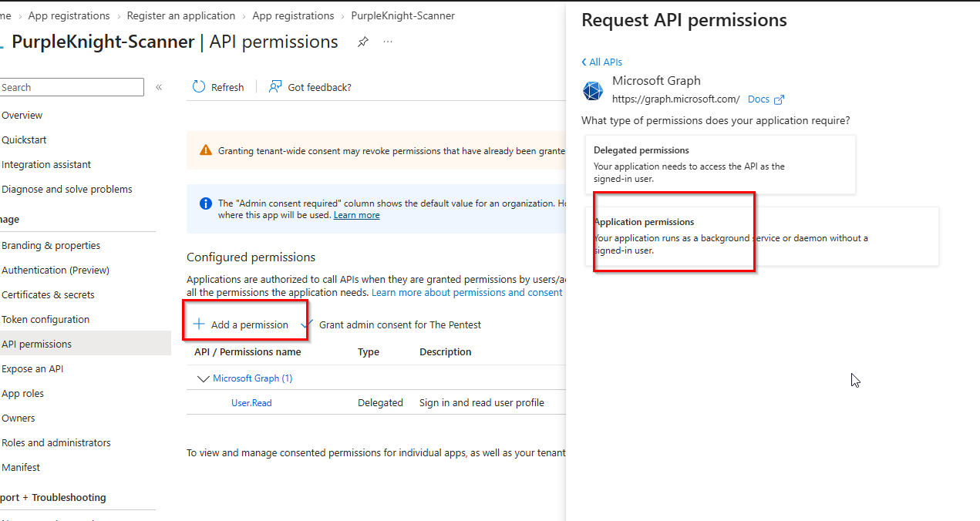980x521 pixels.
Task: Open the User.Read permission link
Action: (x=251, y=402)
